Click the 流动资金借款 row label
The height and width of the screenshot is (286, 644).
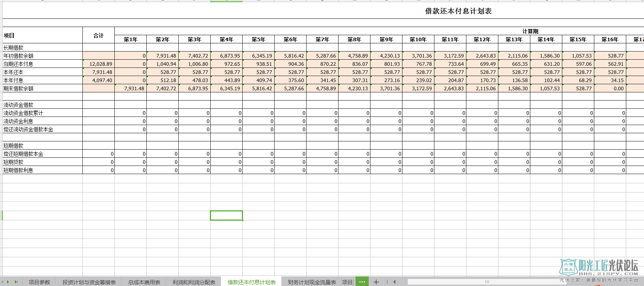(x=18, y=105)
